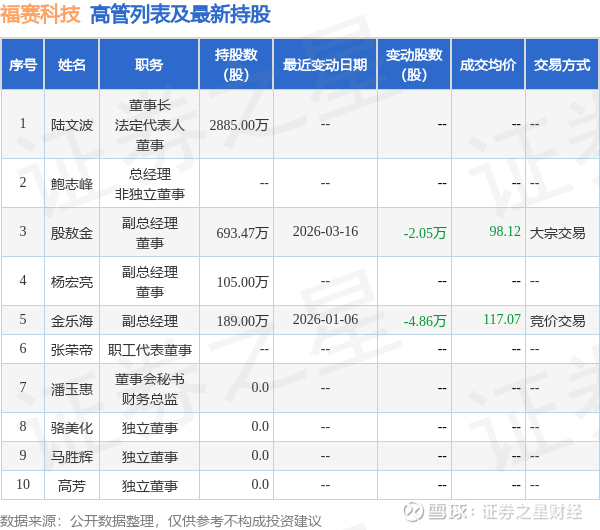Click the 财务总监 position text

coord(149,399)
